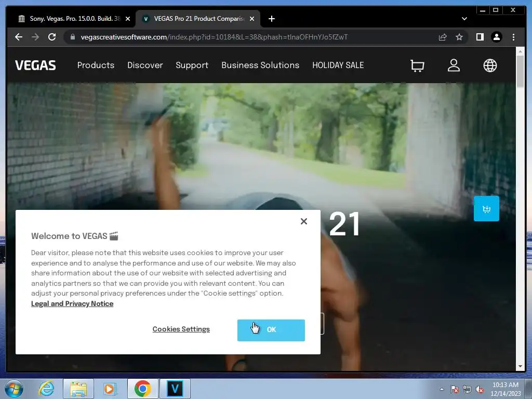Open a new browser tab

[271, 19]
